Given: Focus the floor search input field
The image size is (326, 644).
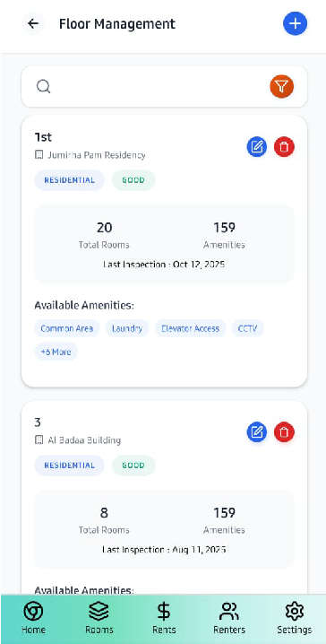Looking at the screenshot, I should pos(158,87).
